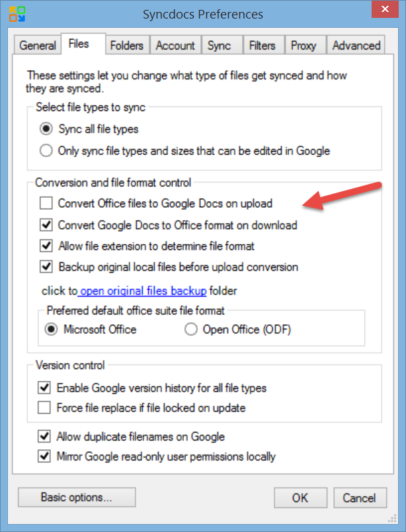Click the window resize grip in the corner
The width and height of the screenshot is (406, 532).
point(392,519)
